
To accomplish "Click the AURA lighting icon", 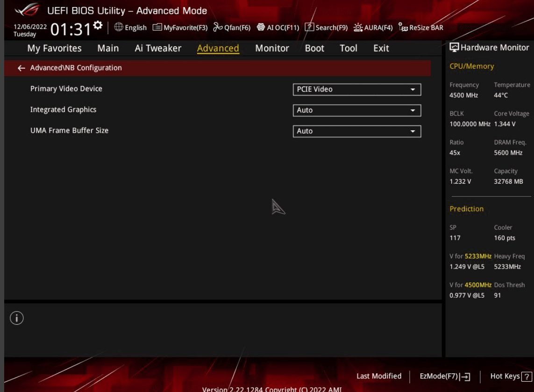I will click(358, 27).
